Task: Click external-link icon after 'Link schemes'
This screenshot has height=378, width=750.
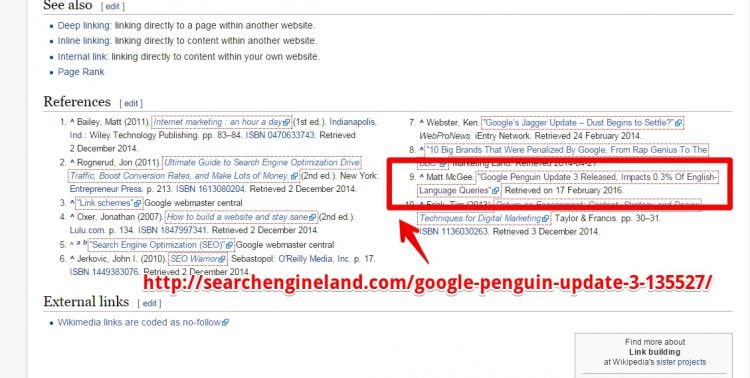Action: [137, 203]
